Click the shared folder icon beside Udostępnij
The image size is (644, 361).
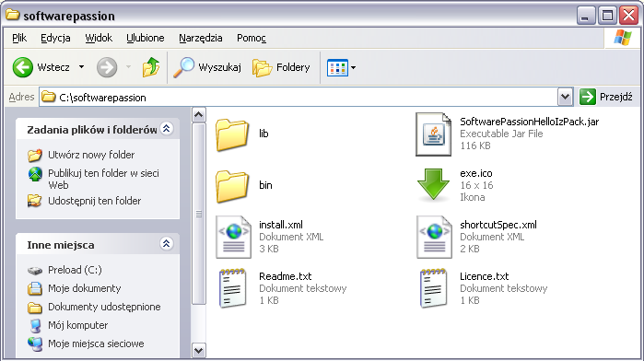[x=35, y=201]
